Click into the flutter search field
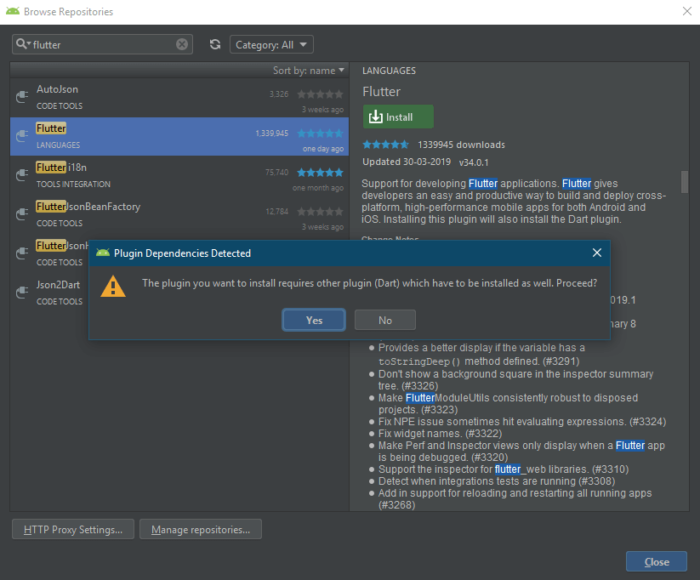Image resolution: width=700 pixels, height=580 pixels. click(x=103, y=45)
